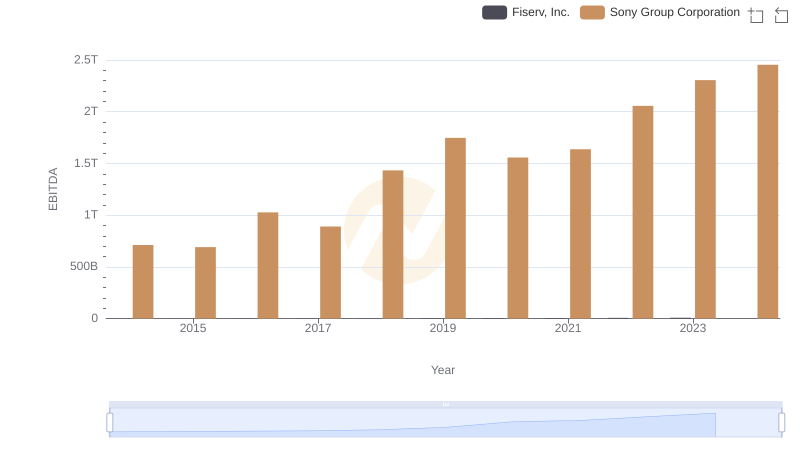This screenshot has width=800, height=461.
Task: Click the EBITDA y-axis title
Action: click(x=54, y=189)
